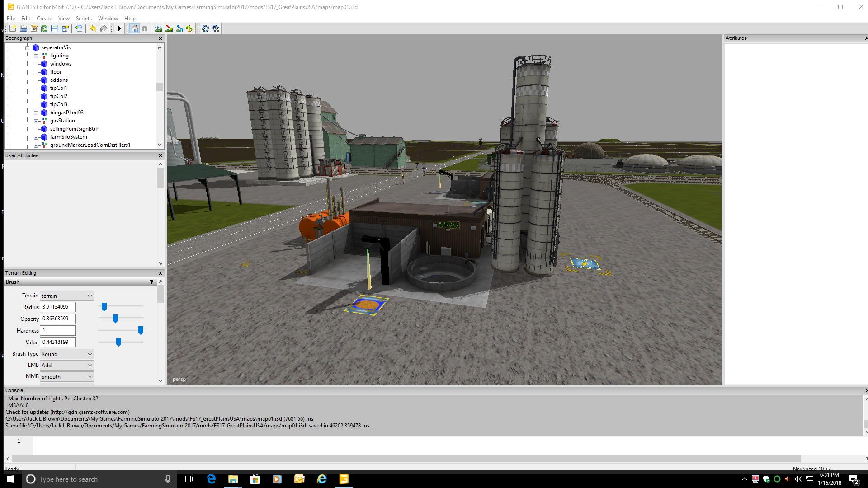Open the Brush Type dropdown
Image resolution: width=868 pixels, height=488 pixels.
[x=66, y=354]
